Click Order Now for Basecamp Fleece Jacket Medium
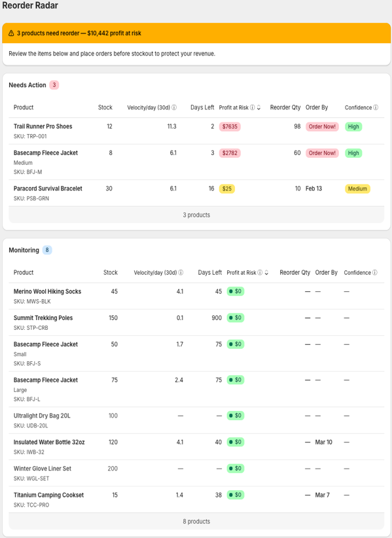392x538 pixels. pos(322,152)
